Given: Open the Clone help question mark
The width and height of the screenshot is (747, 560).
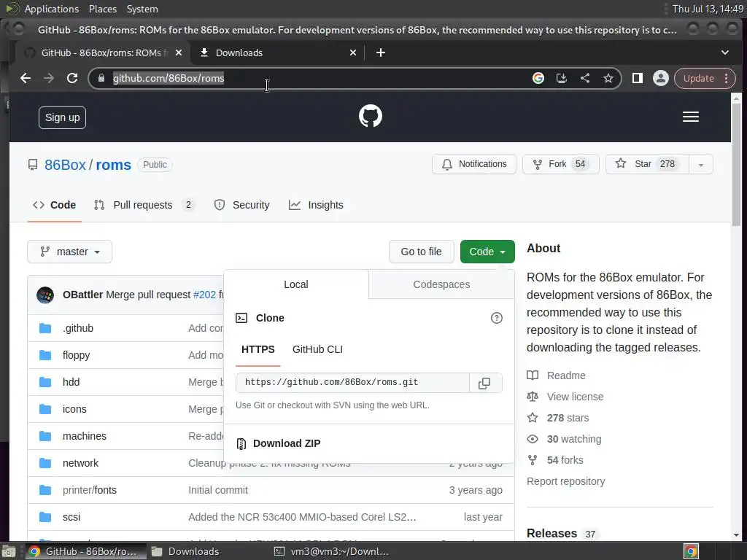Looking at the screenshot, I should (496, 318).
